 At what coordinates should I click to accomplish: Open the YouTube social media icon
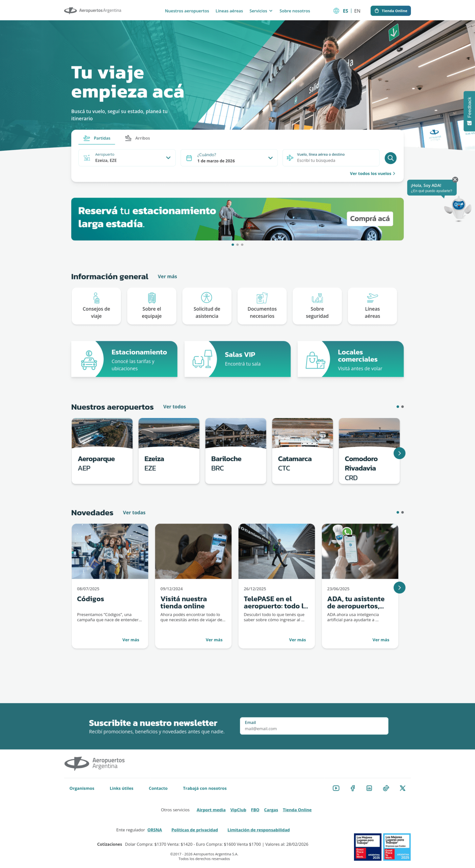coord(336,788)
